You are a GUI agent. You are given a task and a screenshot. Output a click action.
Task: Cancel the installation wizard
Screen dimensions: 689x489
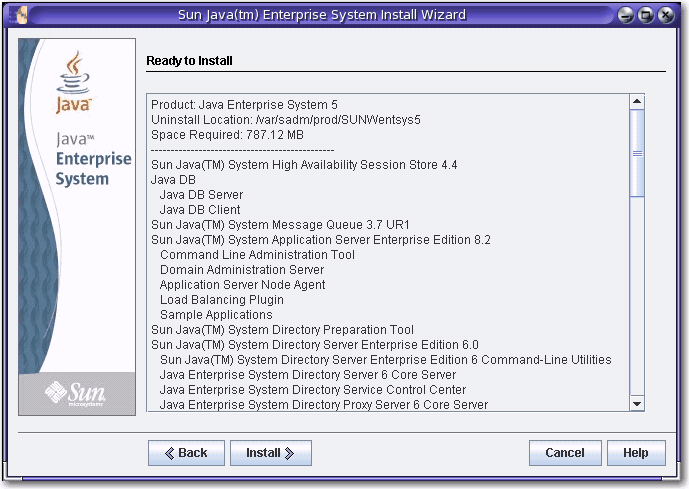click(x=565, y=453)
